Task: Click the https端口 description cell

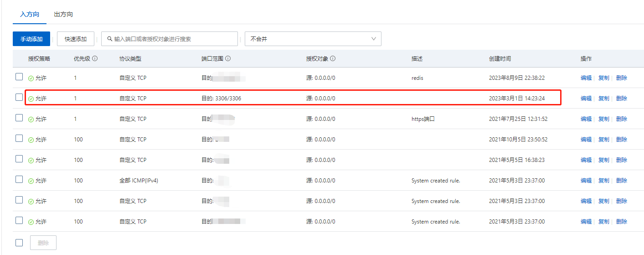Action: (x=423, y=119)
